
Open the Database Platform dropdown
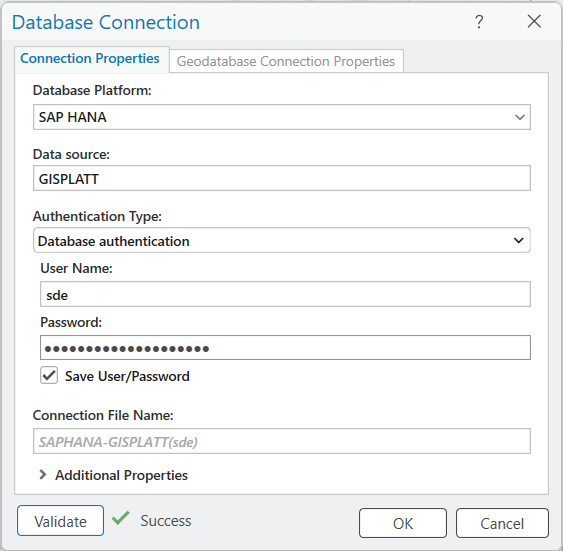click(x=282, y=117)
